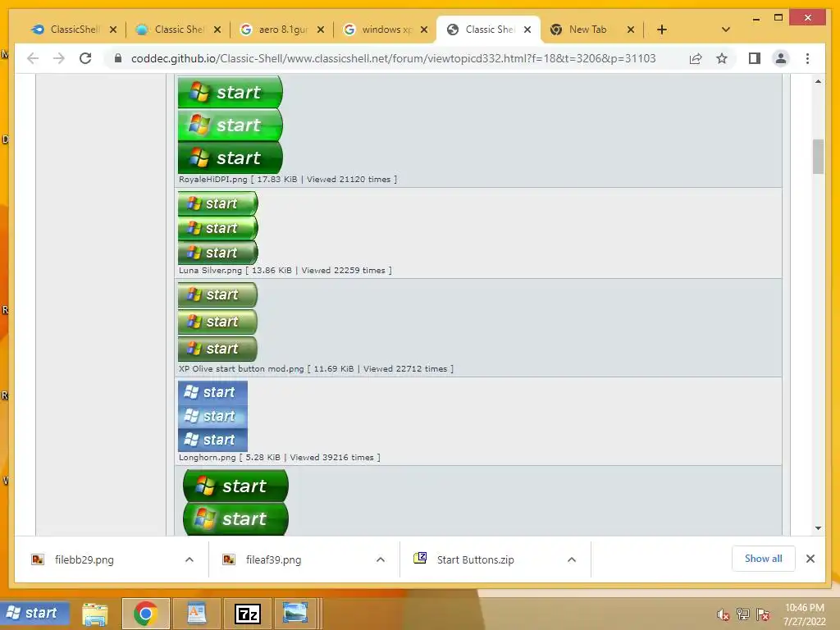Open the tab search dropdown chevron
The width and height of the screenshot is (840, 630).
tap(726, 30)
